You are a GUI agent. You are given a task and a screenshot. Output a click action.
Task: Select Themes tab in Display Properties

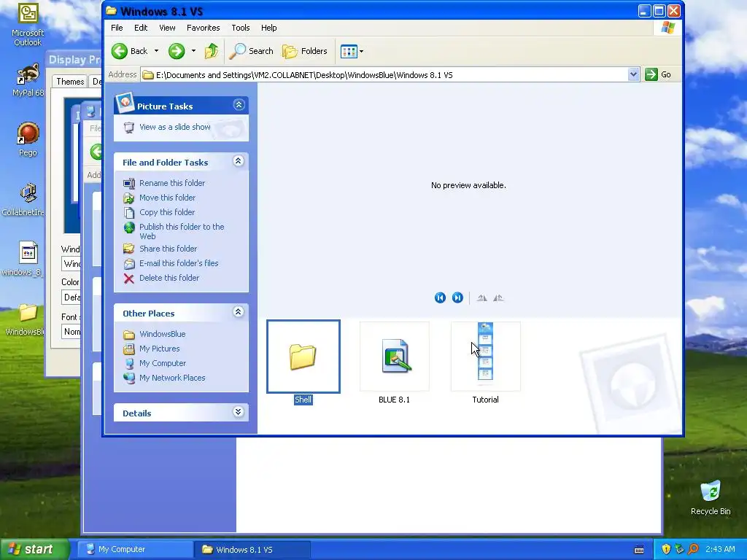click(x=70, y=82)
